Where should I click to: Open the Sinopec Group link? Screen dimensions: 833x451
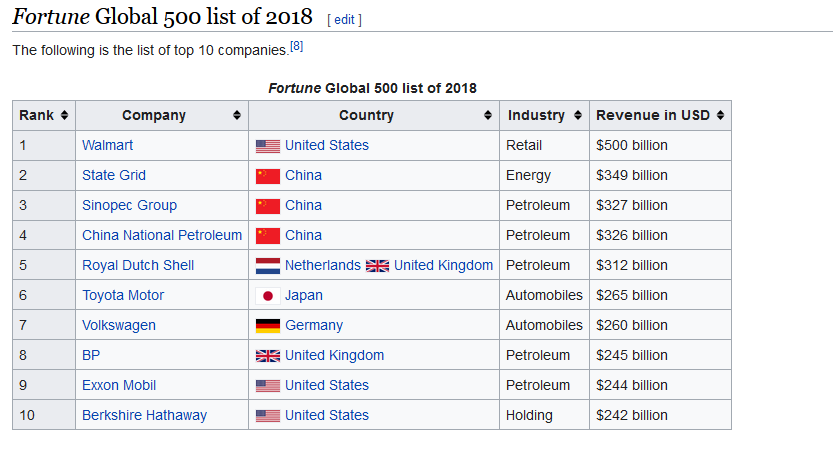[130, 205]
